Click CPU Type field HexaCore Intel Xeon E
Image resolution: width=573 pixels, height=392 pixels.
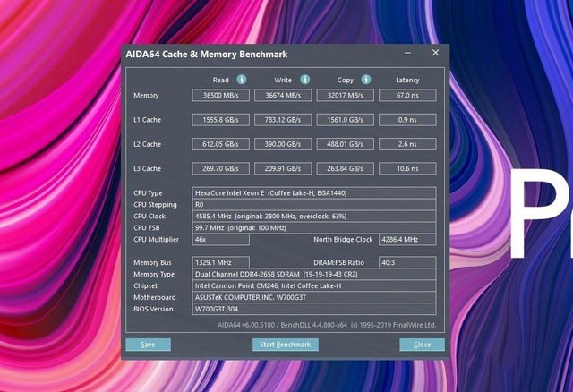pyautogui.click(x=314, y=193)
